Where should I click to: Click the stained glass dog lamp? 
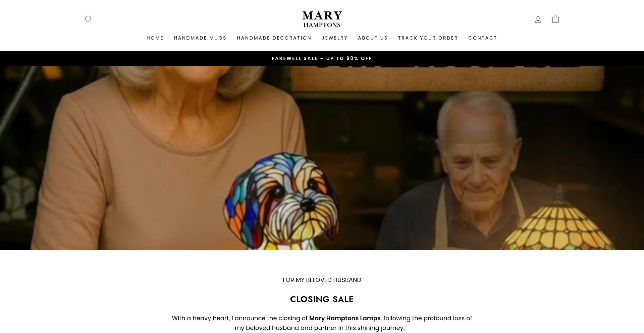coord(282,201)
